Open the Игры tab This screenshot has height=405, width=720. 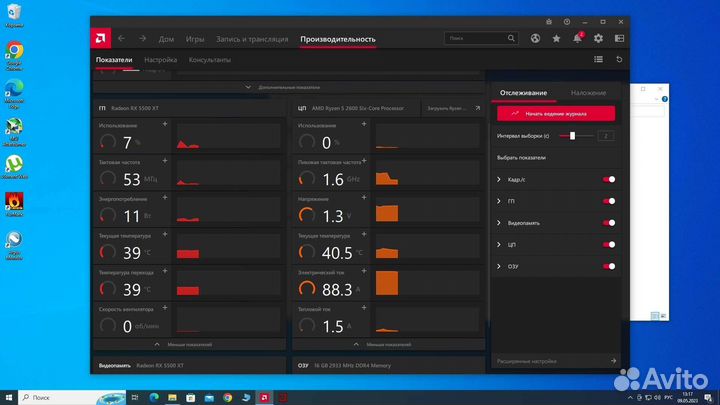(x=195, y=39)
